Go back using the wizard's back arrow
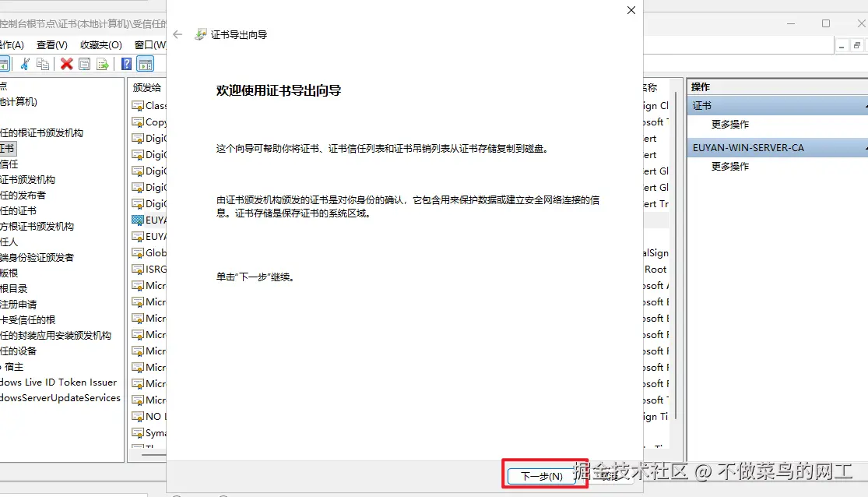 click(177, 34)
